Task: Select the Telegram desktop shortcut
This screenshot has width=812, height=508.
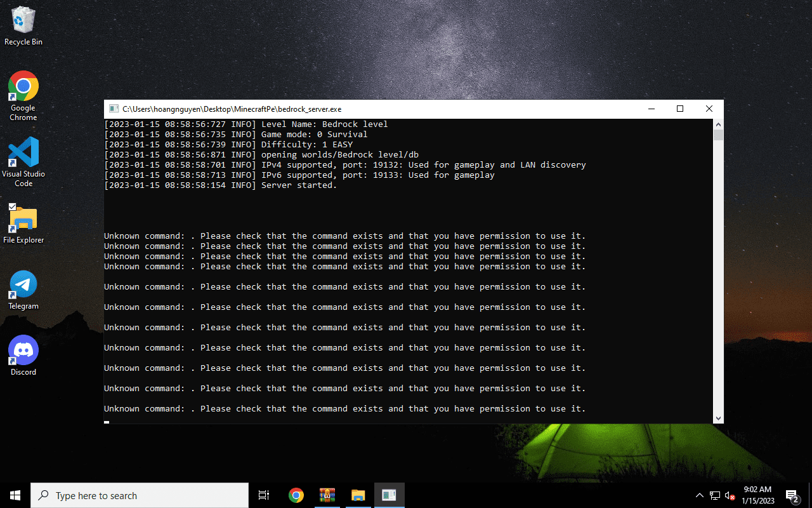Action: coord(23,290)
